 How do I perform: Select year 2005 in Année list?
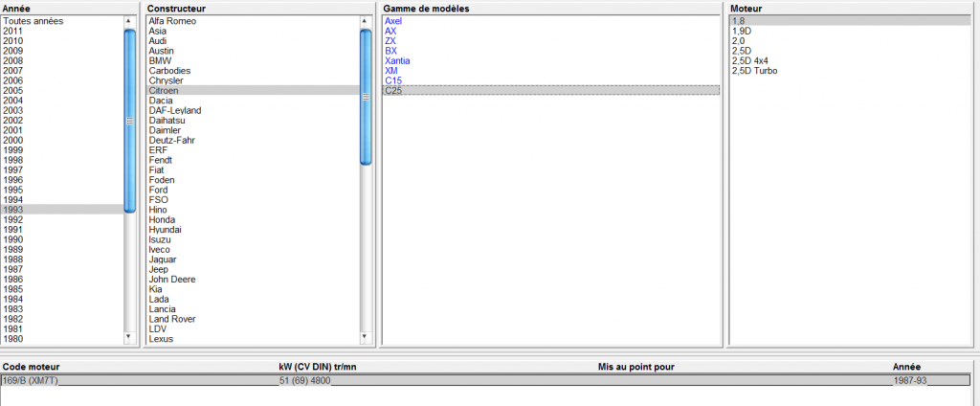click(x=13, y=91)
